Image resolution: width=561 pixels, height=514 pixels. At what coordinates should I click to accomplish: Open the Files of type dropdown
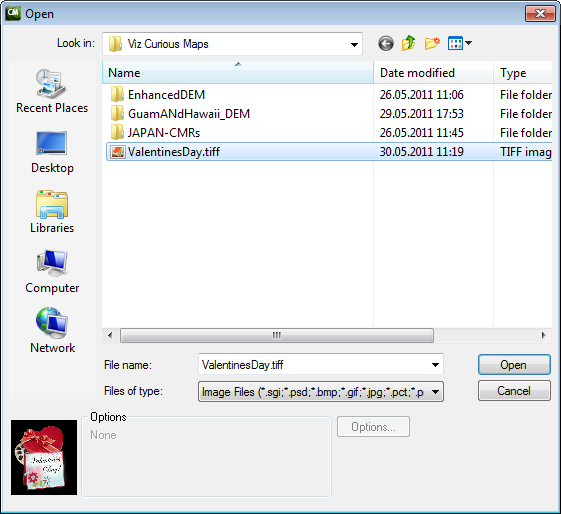pos(321,392)
